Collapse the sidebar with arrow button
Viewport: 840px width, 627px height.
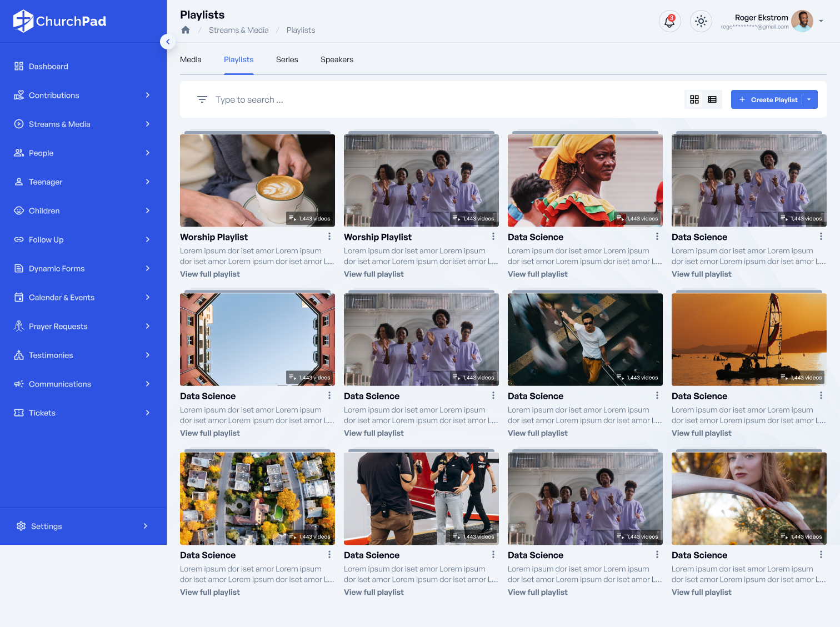pos(168,42)
